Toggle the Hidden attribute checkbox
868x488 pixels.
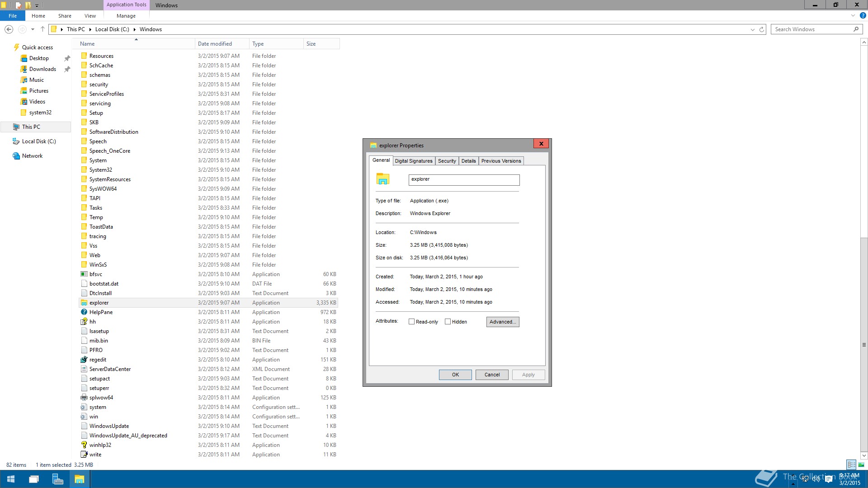coord(448,322)
